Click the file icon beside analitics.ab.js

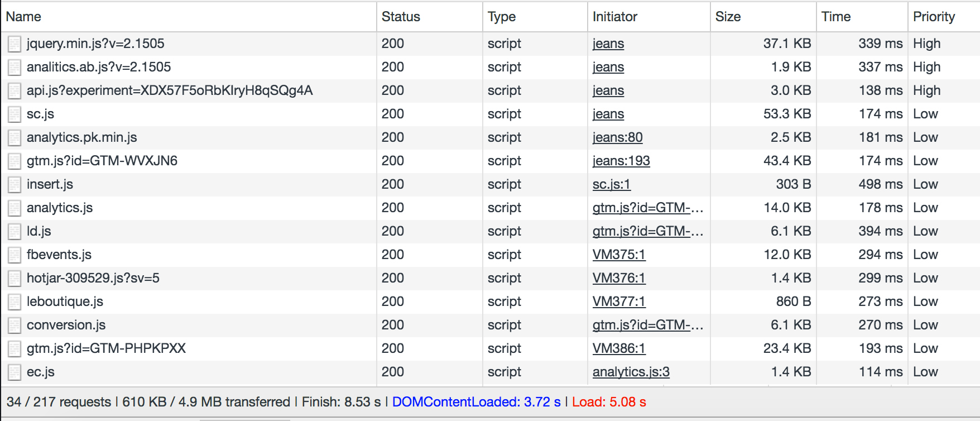click(15, 68)
